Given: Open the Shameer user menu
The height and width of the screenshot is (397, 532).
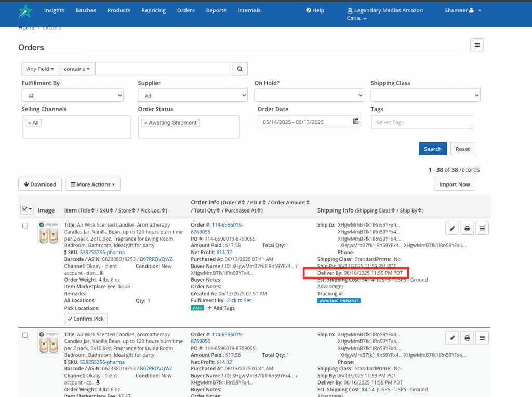Looking at the screenshot, I should [x=463, y=10].
